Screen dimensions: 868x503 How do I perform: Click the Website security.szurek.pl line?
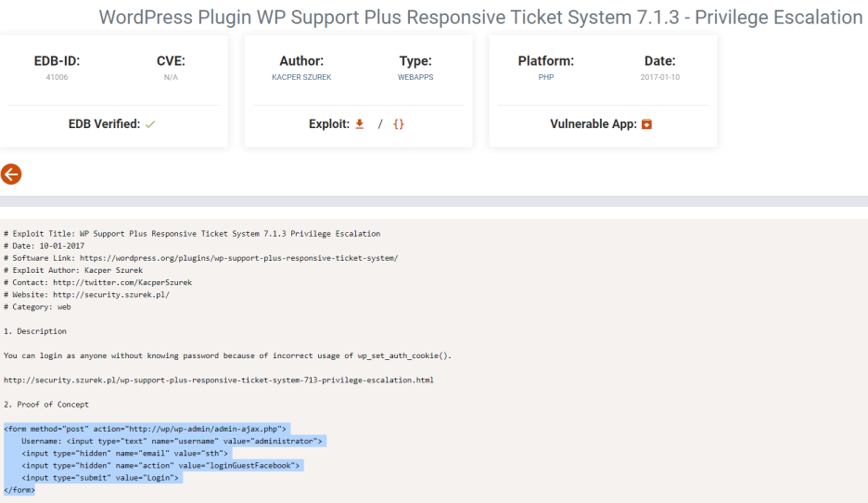[86, 295]
